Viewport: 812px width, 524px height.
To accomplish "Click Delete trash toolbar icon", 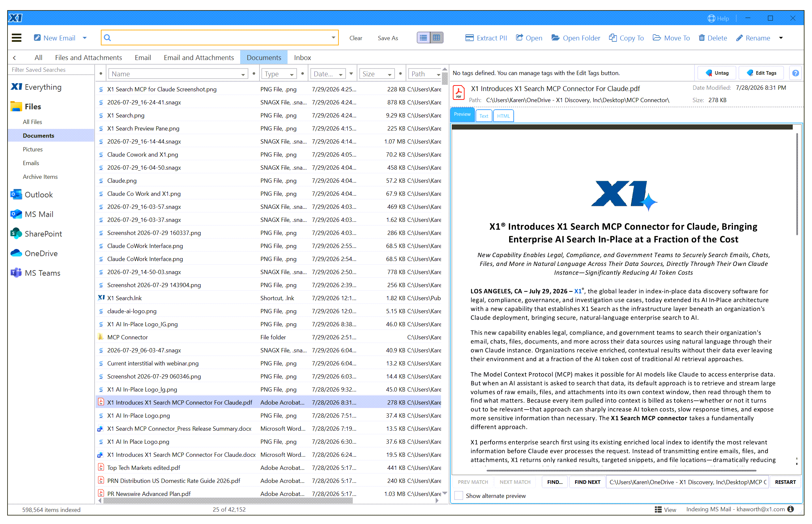I will (x=702, y=38).
